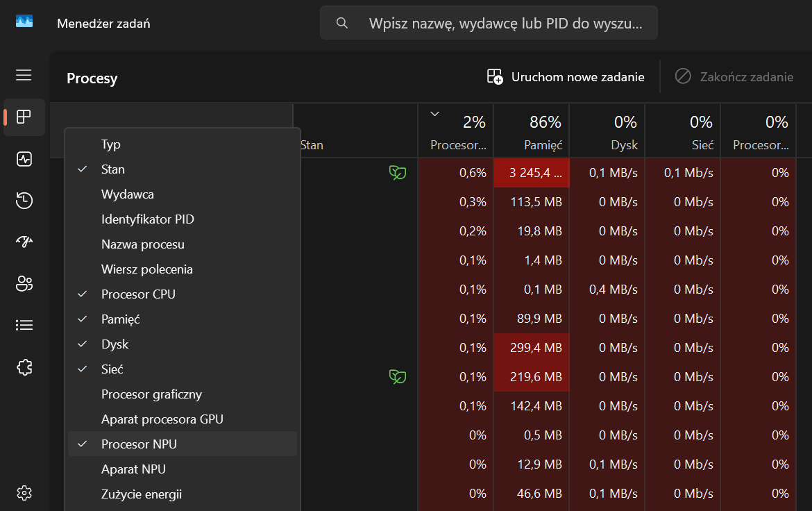
Task: Focus the search box for name or PID
Action: pos(489,23)
